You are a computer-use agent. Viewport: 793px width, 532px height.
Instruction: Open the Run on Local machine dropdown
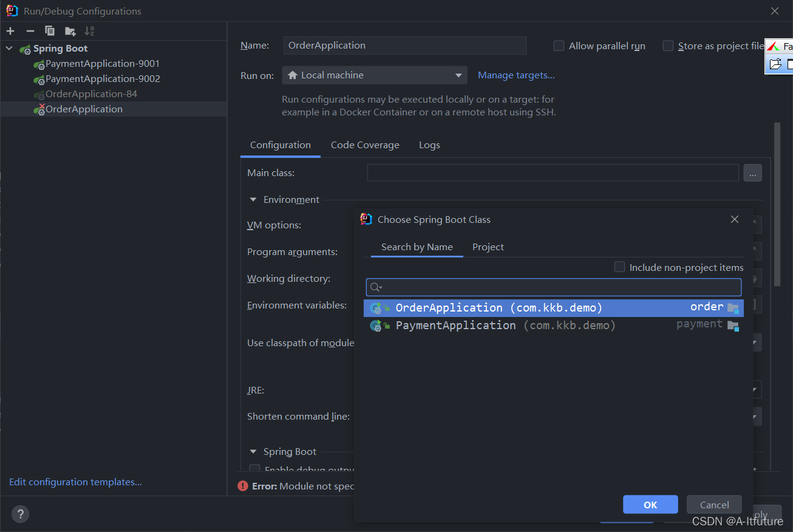pyautogui.click(x=375, y=75)
